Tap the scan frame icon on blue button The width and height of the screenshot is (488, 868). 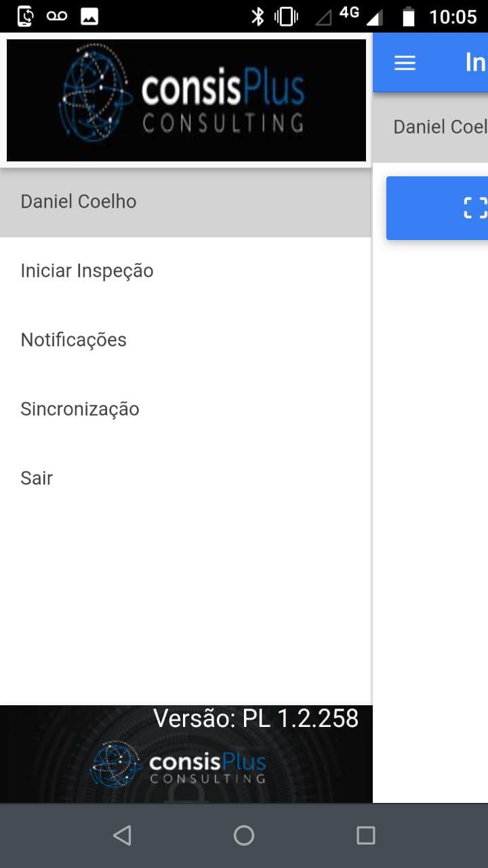(474, 208)
